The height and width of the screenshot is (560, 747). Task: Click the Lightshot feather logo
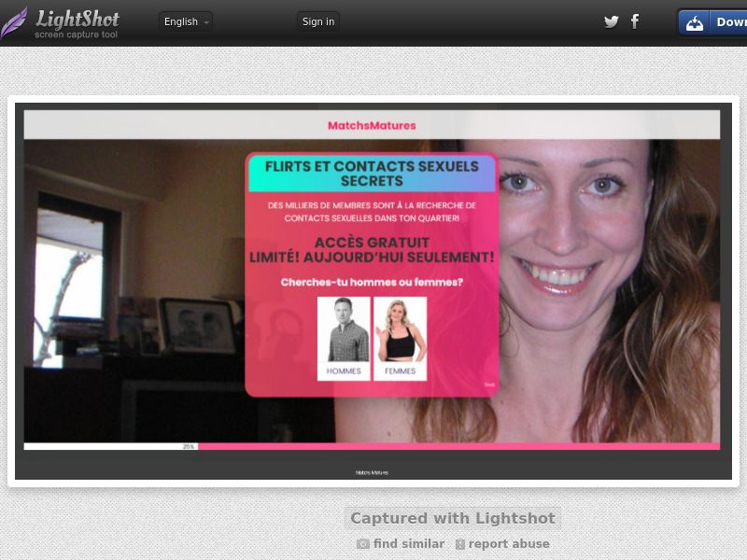point(14,21)
